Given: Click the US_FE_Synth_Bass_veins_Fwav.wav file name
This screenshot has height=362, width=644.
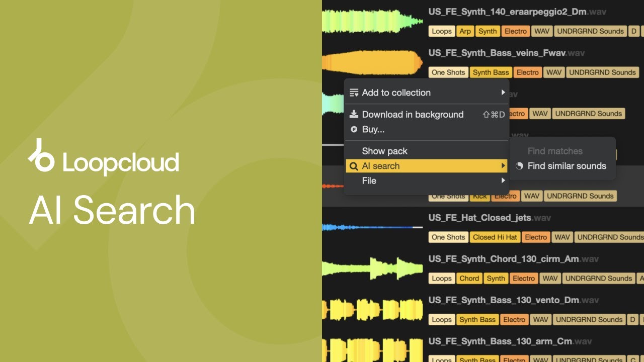Looking at the screenshot, I should coord(507,53).
